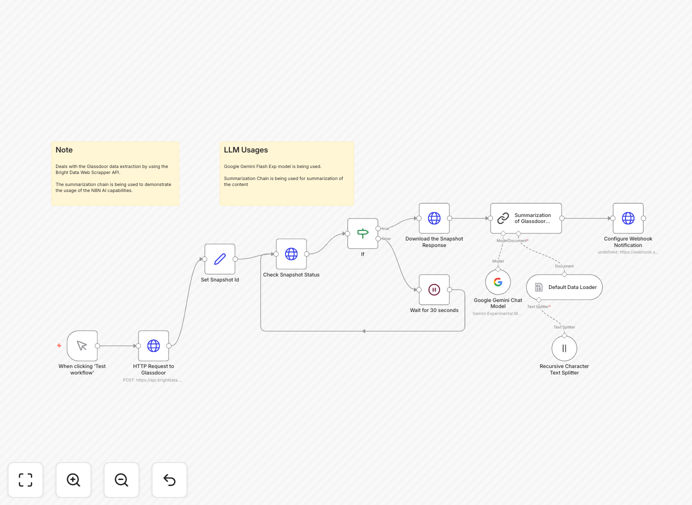
Task: Select the yellow Note sticky note
Action: pyautogui.click(x=115, y=173)
